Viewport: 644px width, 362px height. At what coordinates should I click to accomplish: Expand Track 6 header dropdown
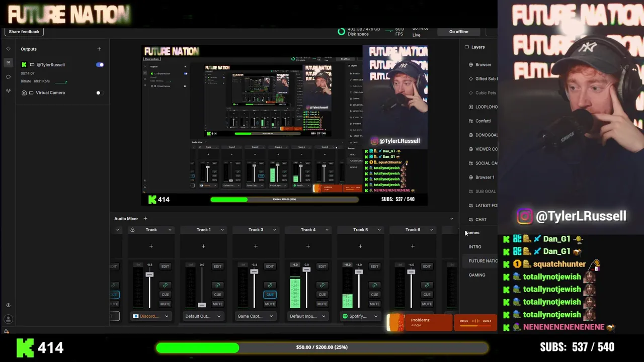[431, 230]
